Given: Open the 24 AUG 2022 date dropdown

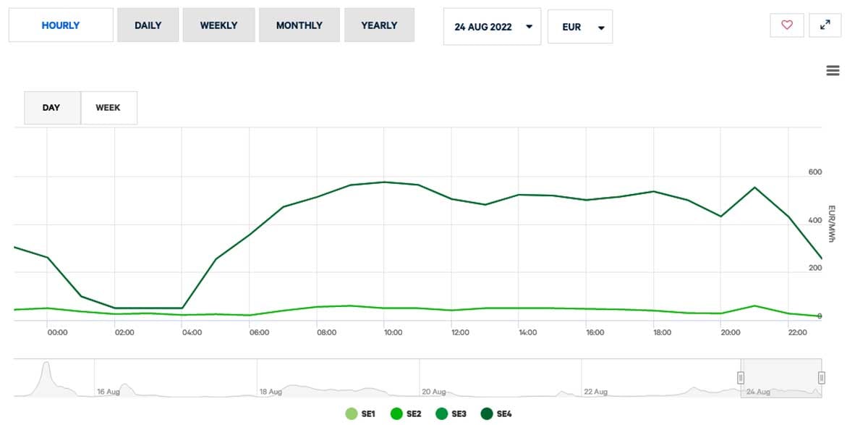Looking at the screenshot, I should tap(492, 27).
